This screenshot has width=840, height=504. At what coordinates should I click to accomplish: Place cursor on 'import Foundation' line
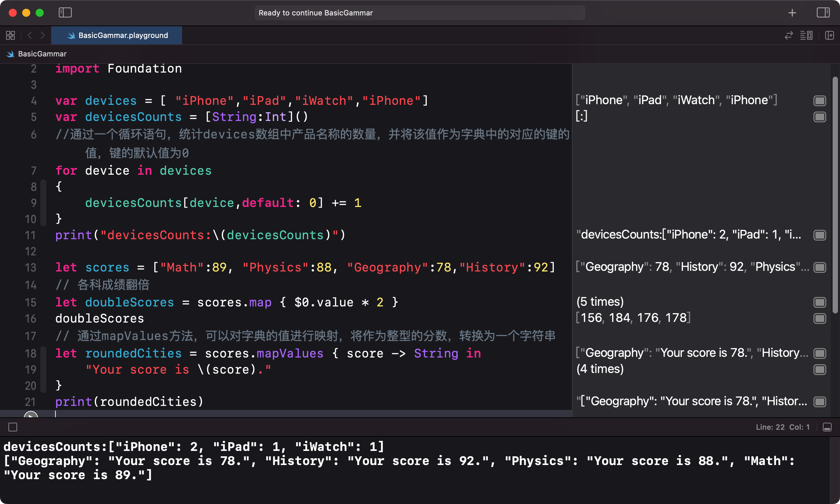click(119, 69)
